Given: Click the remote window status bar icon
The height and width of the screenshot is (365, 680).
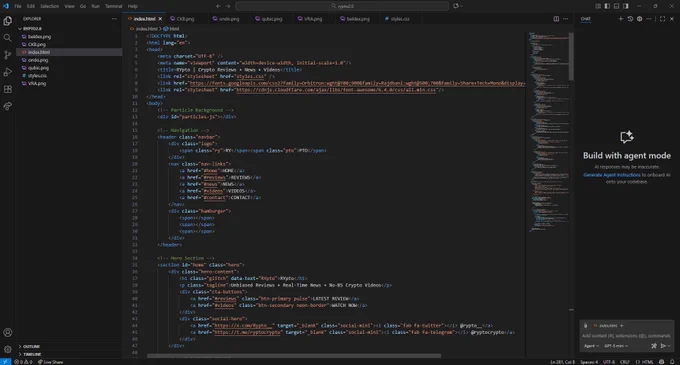Looking at the screenshot, I should tap(5, 362).
